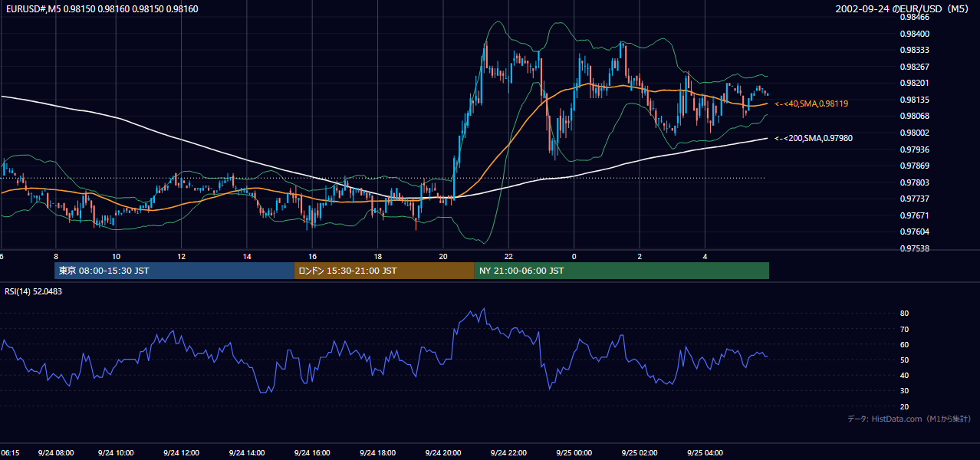The height and width of the screenshot is (460, 980).
Task: Click price axis label 0.97737
Action: coord(916,199)
